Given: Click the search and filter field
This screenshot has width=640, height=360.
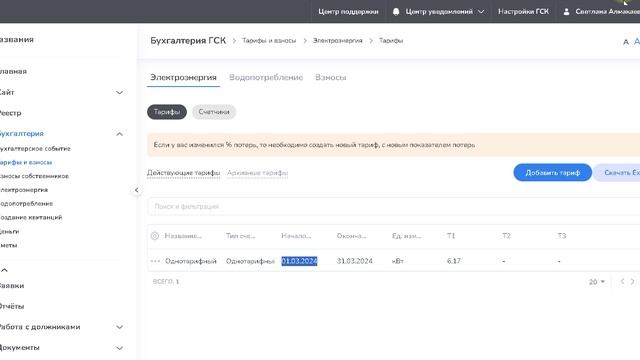Looking at the screenshot, I should click(x=393, y=207).
